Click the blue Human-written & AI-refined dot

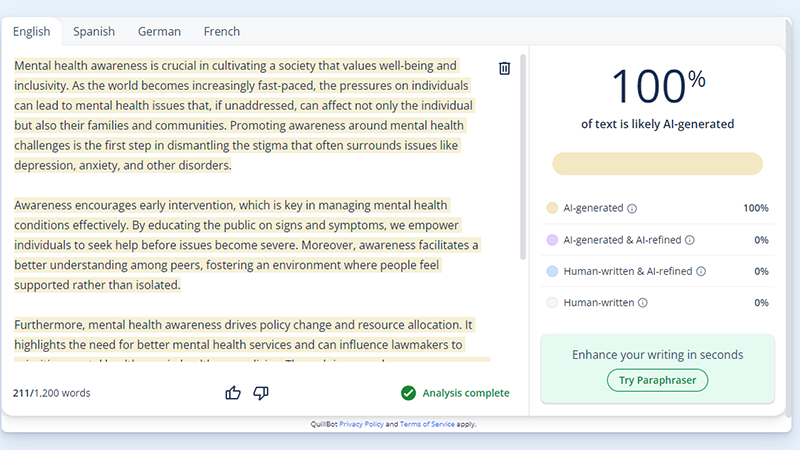(552, 271)
